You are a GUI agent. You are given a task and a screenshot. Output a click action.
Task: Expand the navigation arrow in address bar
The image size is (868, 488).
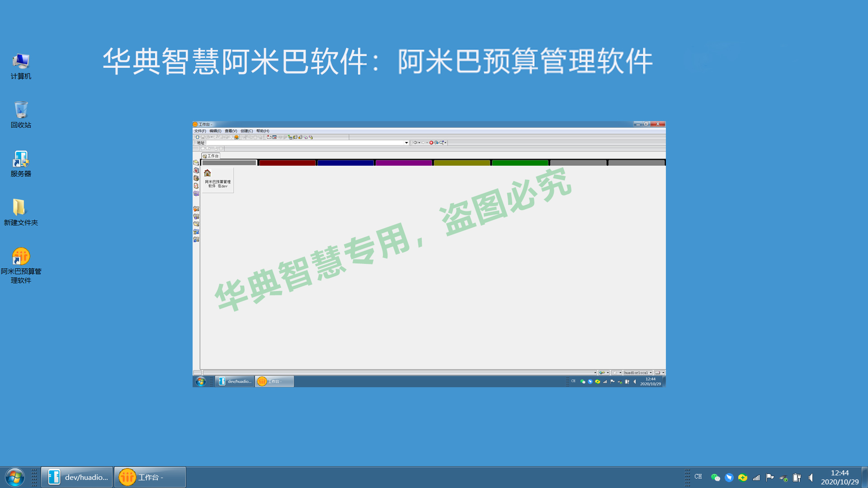pyautogui.click(x=405, y=142)
